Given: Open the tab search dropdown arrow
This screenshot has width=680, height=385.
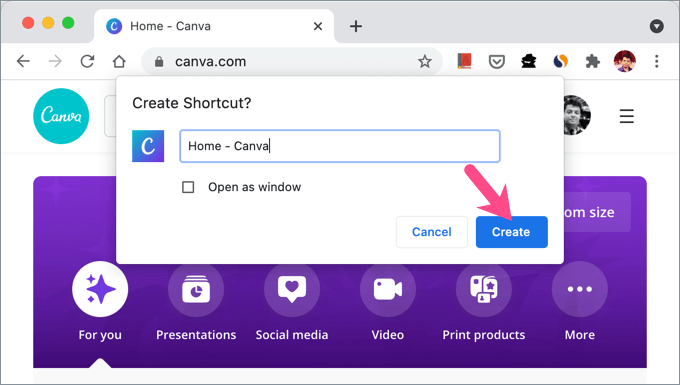Looking at the screenshot, I should click(657, 26).
